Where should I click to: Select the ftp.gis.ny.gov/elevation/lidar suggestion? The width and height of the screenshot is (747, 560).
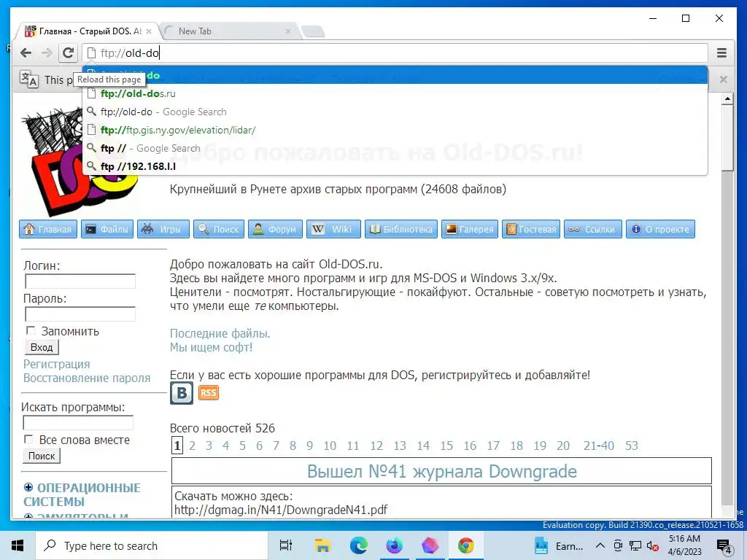point(395,130)
